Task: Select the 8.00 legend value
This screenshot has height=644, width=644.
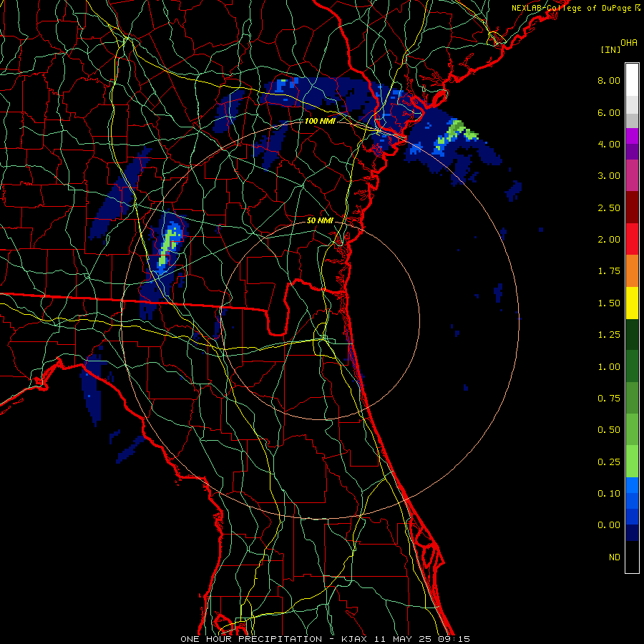Action: (x=609, y=80)
